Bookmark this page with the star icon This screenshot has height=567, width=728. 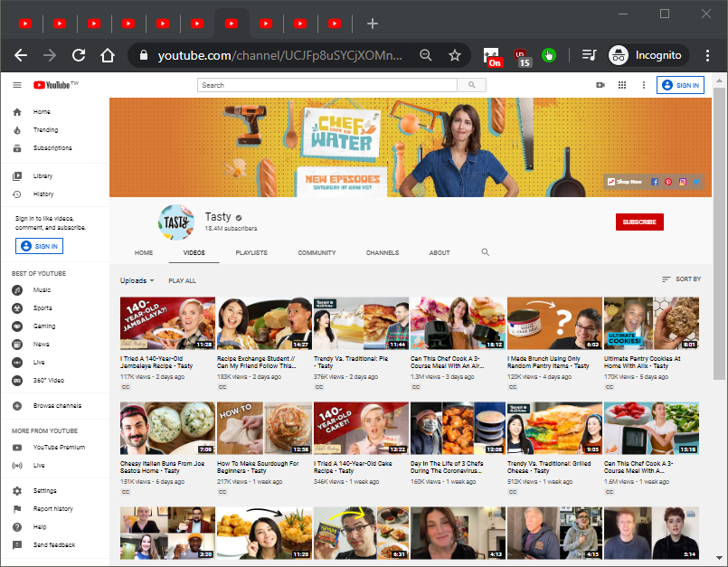point(455,56)
